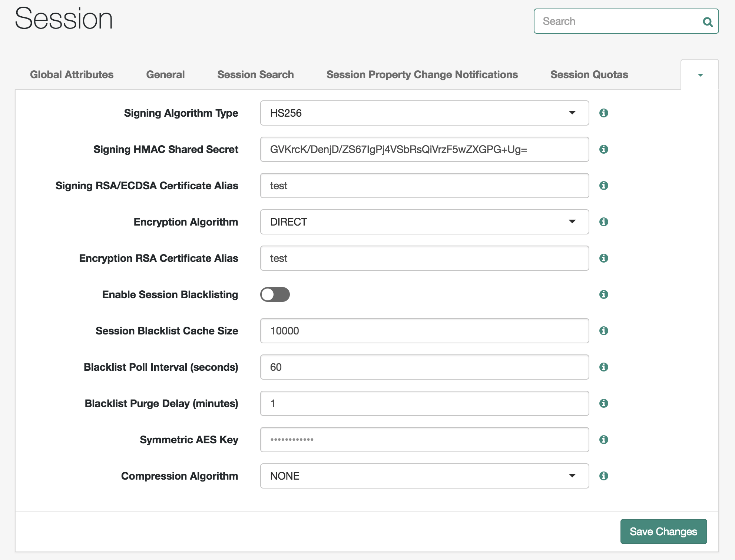Show info for Signing RSA/ECDSA Certificate Alias
735x560 pixels.
point(604,186)
